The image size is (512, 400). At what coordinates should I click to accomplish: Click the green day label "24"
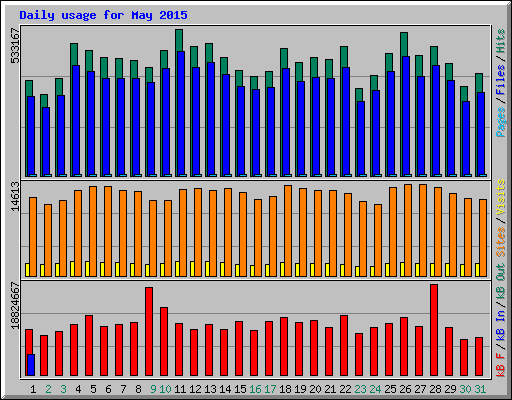[375, 389]
